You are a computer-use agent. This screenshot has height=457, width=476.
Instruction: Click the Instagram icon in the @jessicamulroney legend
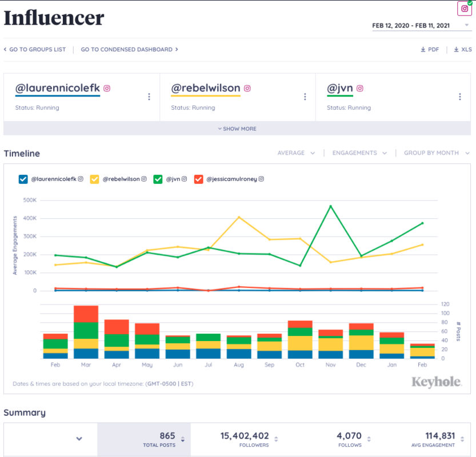[x=261, y=179]
